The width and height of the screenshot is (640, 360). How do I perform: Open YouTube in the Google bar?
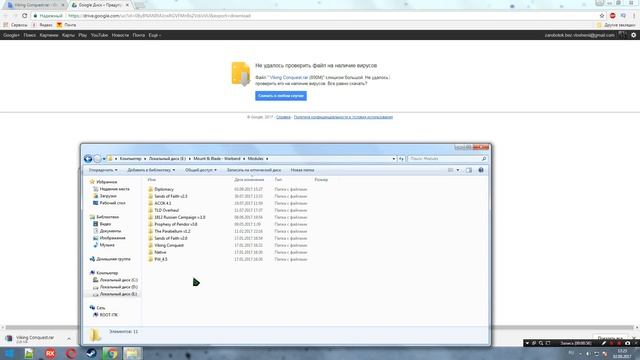[99, 35]
